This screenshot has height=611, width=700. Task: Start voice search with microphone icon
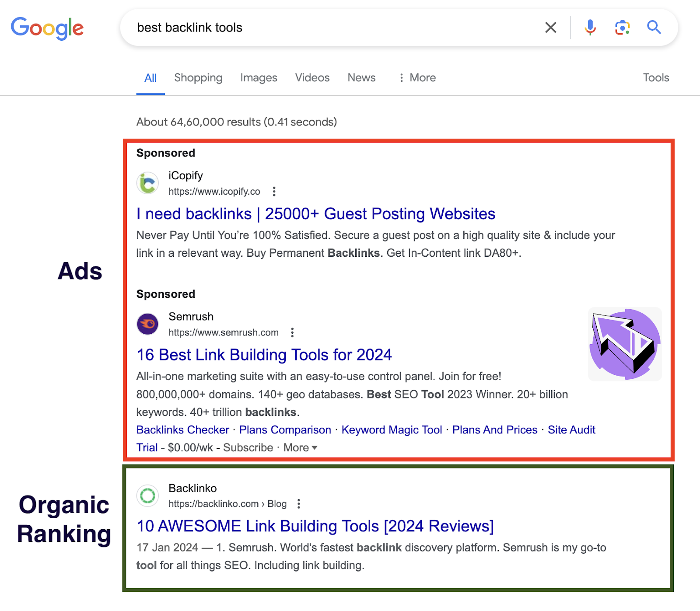[590, 28]
